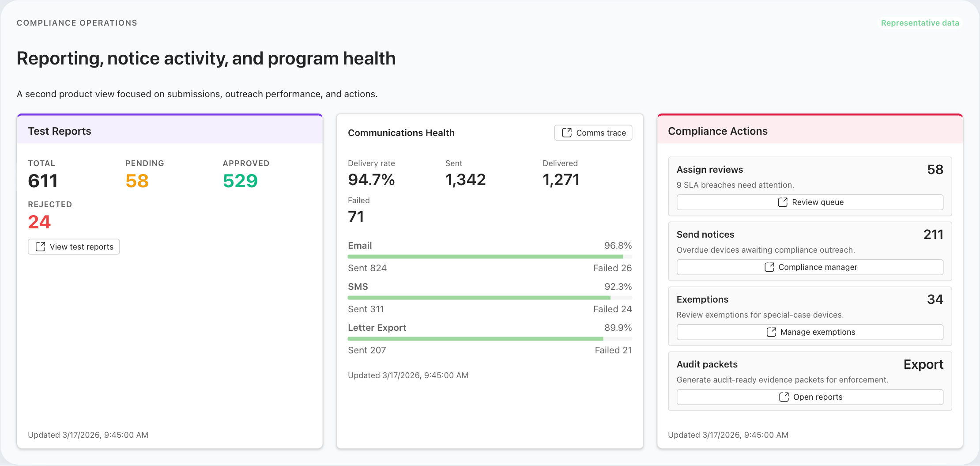Open reports under Audit packets
Image resolution: width=980 pixels, height=466 pixels.
810,397
